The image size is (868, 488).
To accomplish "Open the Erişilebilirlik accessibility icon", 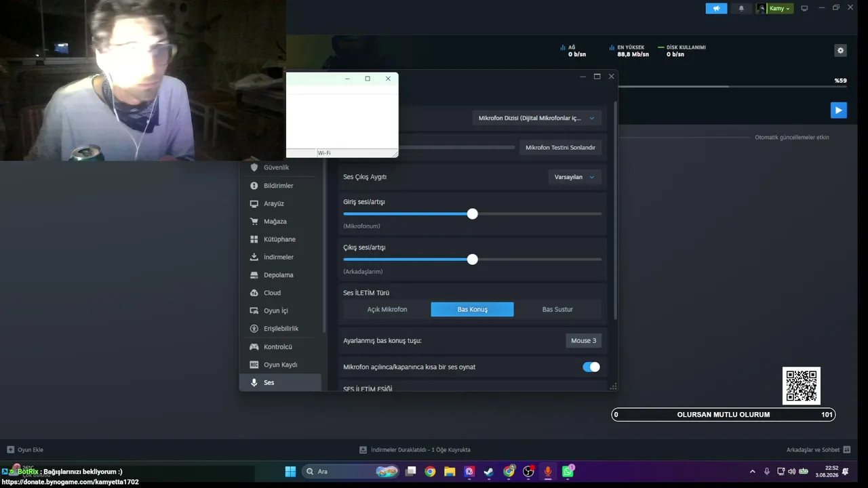I will click(x=254, y=329).
